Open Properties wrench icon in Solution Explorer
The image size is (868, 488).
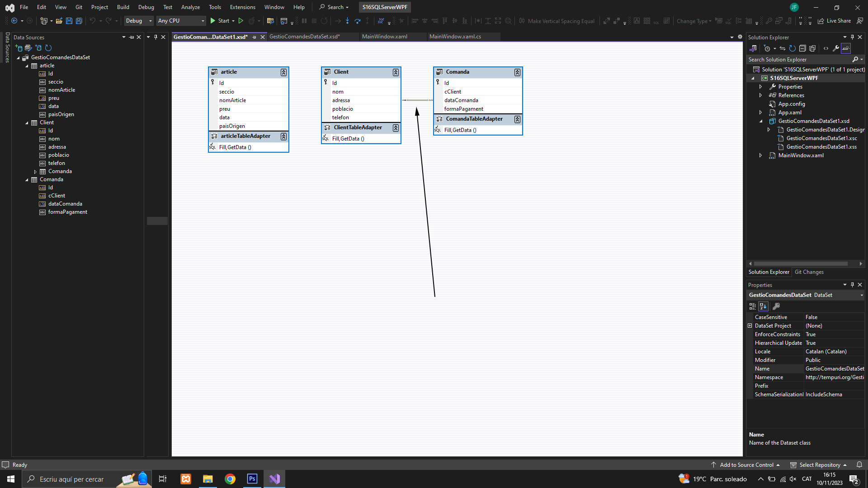point(836,48)
